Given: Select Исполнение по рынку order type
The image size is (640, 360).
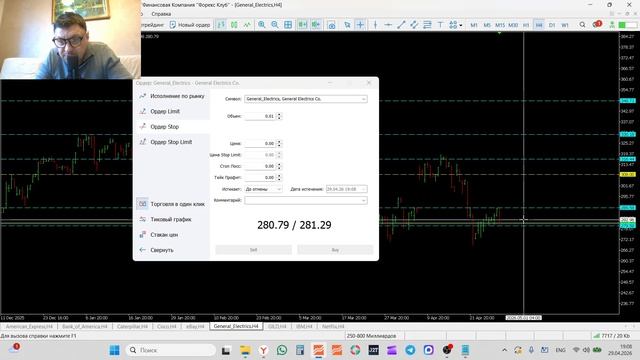Looking at the screenshot, I should (172, 96).
